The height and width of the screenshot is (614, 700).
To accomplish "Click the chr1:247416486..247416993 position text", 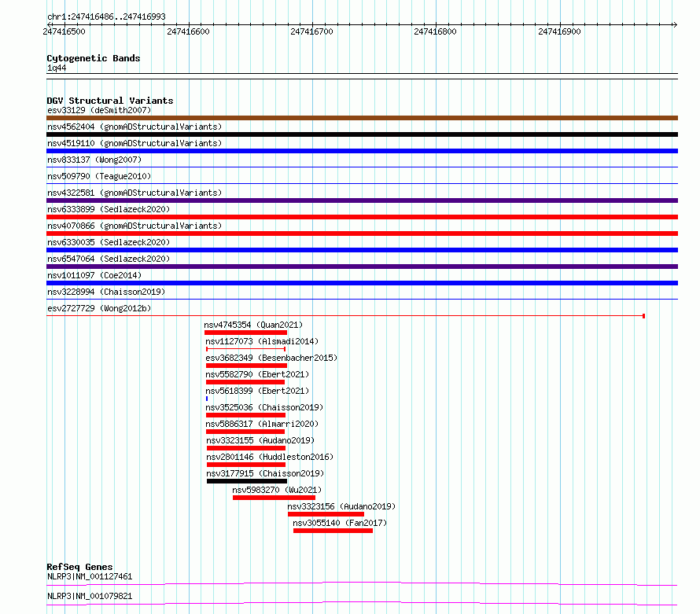I will (106, 17).
